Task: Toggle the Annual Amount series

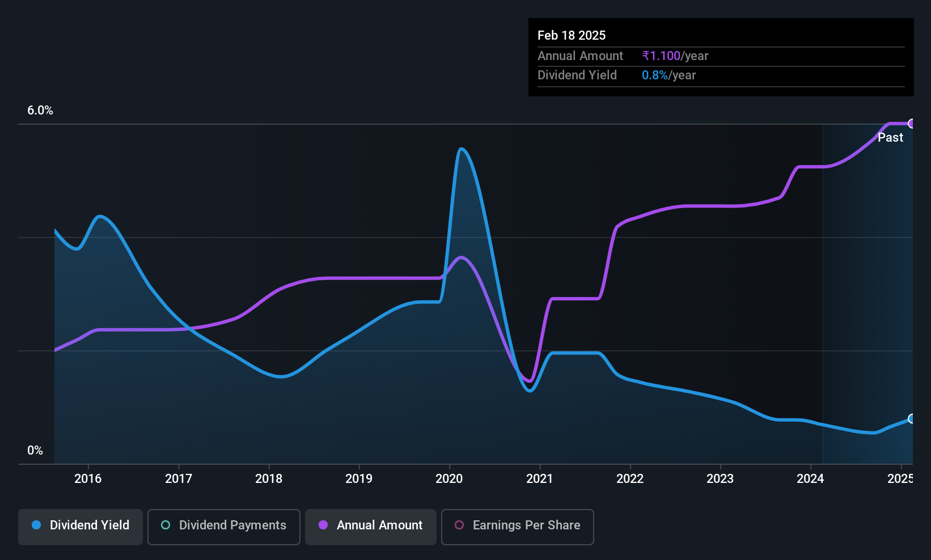Action: tap(371, 527)
